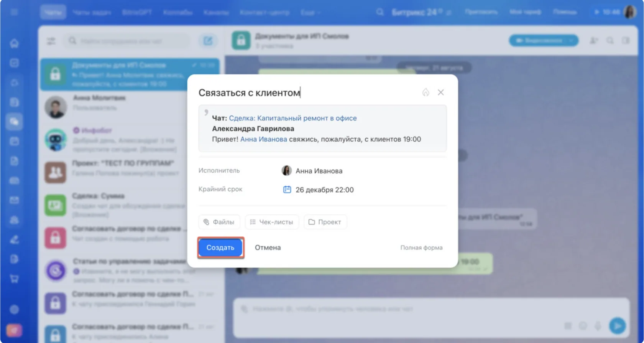Close the task creation dialog
644x343 pixels.
pyautogui.click(x=441, y=92)
